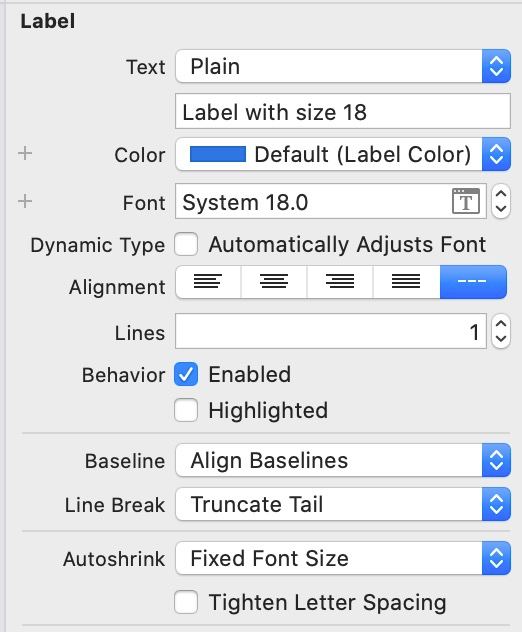Select natural alignment dashes icon

coord(473,282)
